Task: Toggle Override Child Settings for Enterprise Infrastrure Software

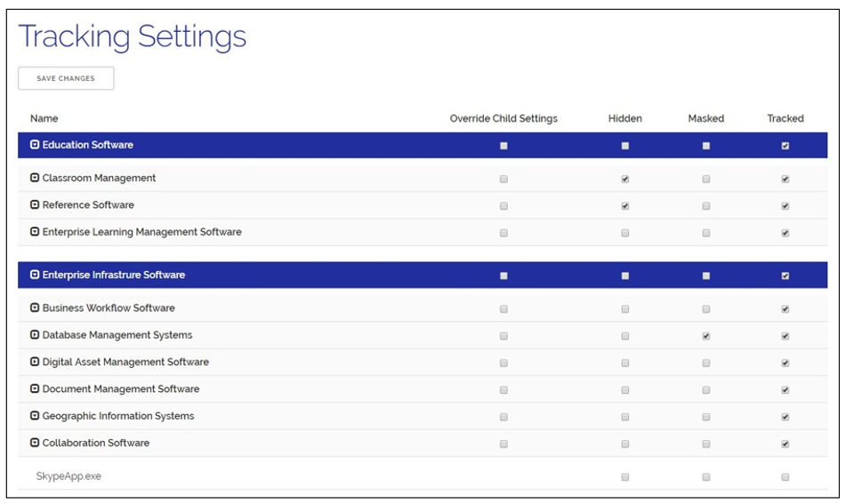Action: (504, 276)
